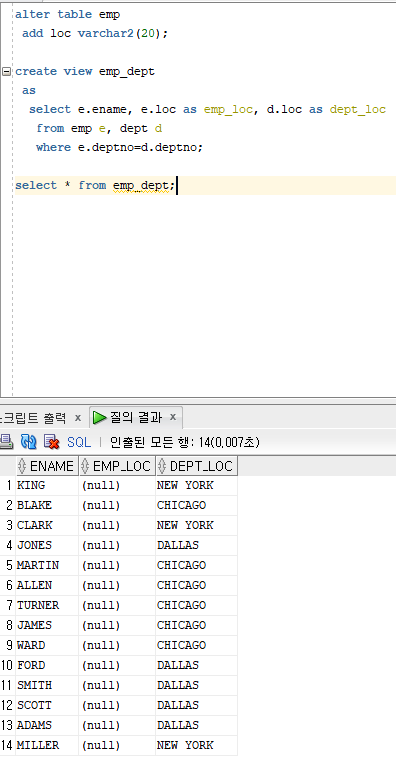396x766 pixels.
Task: Select the FORD cell
Action: coord(47,665)
